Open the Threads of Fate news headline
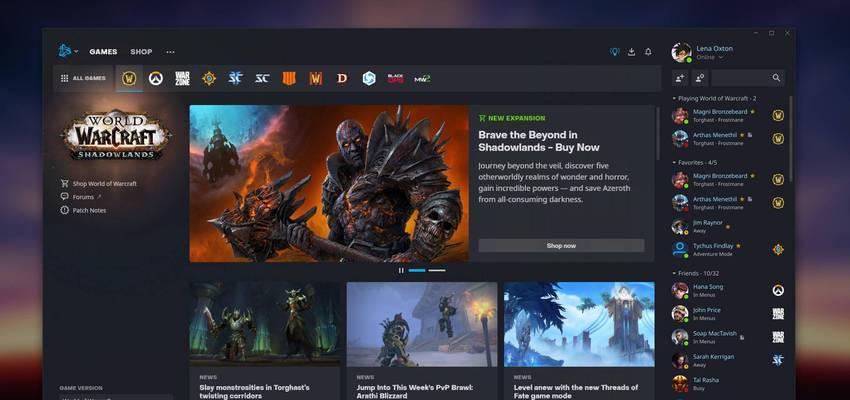850x400 pixels. pos(576,391)
